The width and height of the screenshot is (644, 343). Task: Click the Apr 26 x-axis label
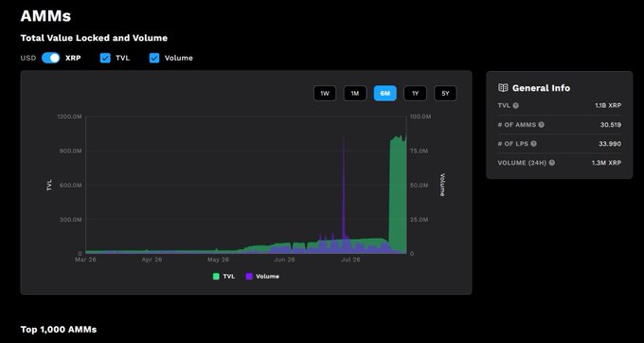(x=152, y=260)
